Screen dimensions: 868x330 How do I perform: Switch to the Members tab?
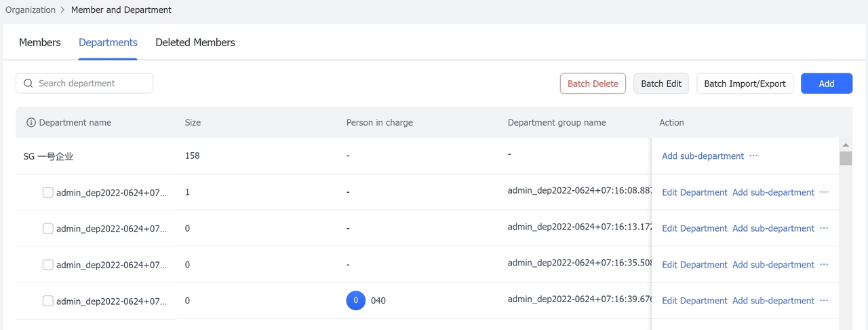tap(40, 42)
